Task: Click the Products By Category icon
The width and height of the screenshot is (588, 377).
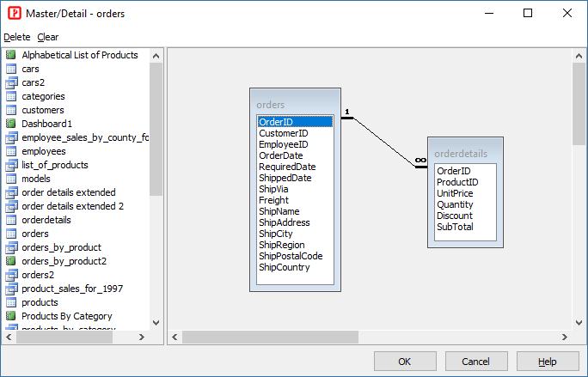Action: tap(11, 316)
